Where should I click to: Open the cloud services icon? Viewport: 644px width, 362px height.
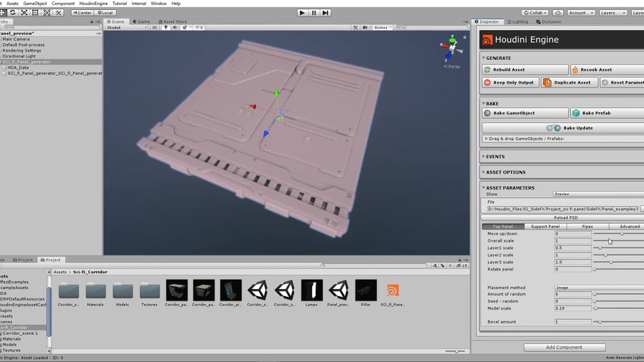557,13
